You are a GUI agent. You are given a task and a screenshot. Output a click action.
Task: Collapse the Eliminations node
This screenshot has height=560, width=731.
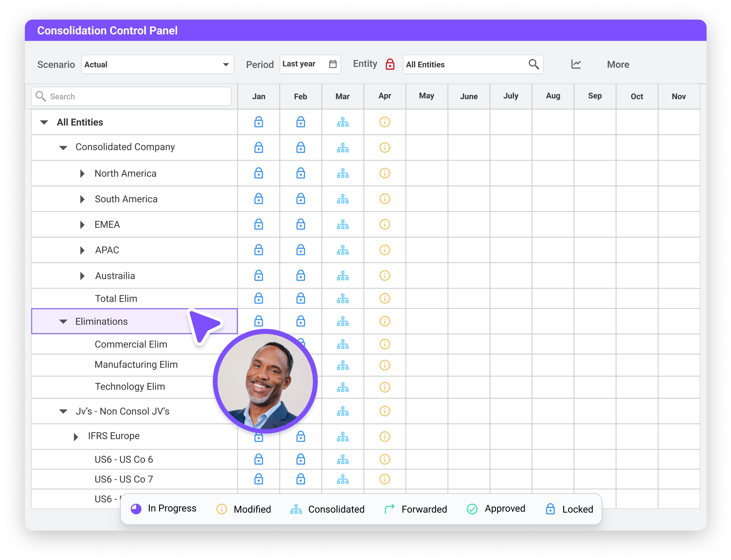63,322
